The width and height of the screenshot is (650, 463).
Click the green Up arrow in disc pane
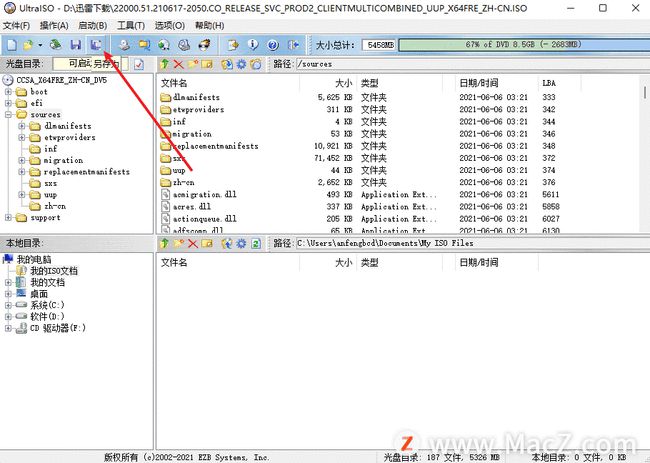tap(165, 64)
